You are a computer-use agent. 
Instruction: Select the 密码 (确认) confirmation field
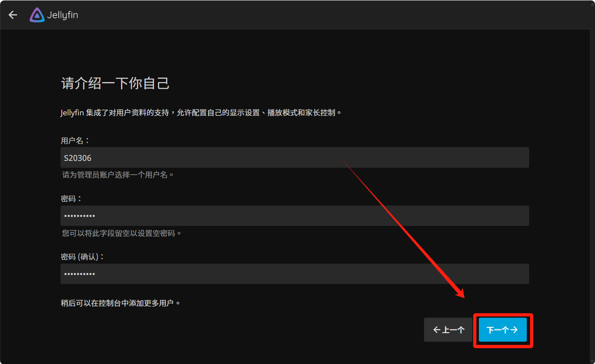click(x=294, y=274)
